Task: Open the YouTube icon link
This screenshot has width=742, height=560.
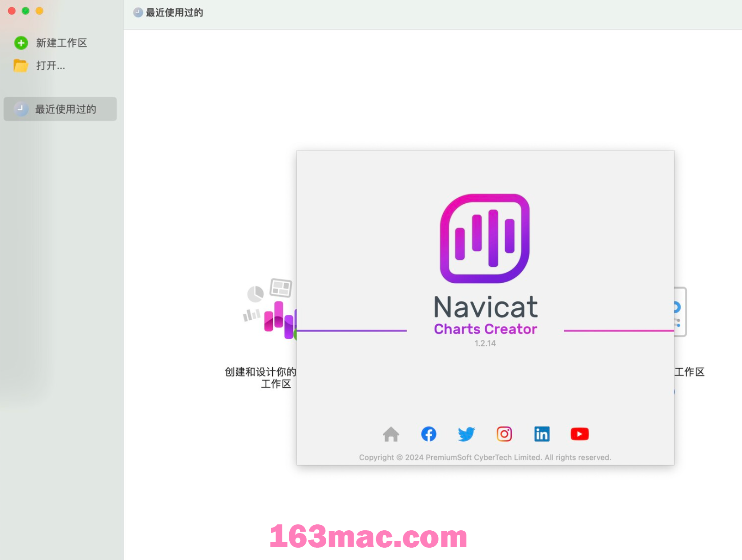Action: pos(579,434)
